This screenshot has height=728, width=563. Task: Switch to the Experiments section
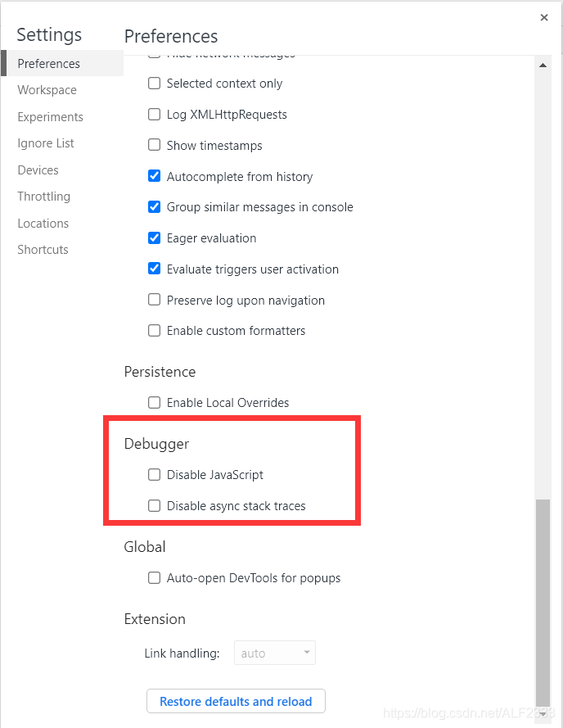pyautogui.click(x=50, y=116)
